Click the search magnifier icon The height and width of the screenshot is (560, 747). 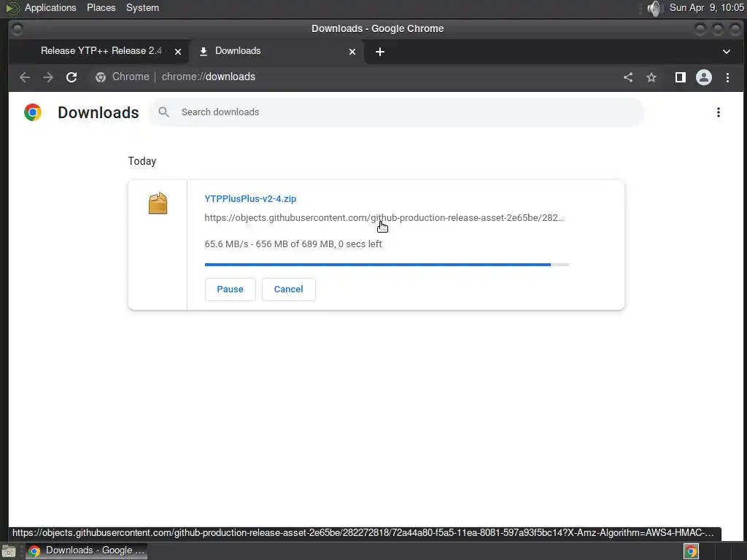164,112
